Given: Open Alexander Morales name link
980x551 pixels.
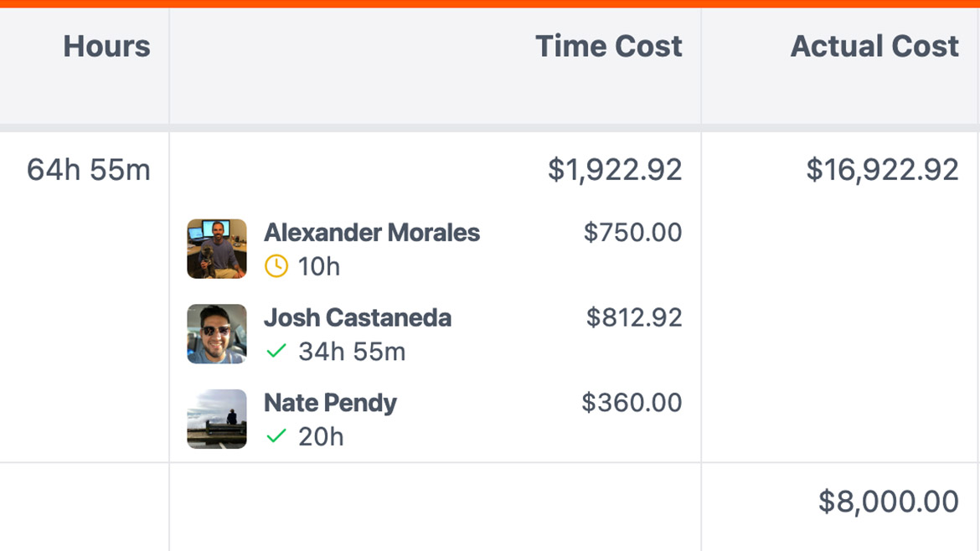Looking at the screenshot, I should [371, 232].
